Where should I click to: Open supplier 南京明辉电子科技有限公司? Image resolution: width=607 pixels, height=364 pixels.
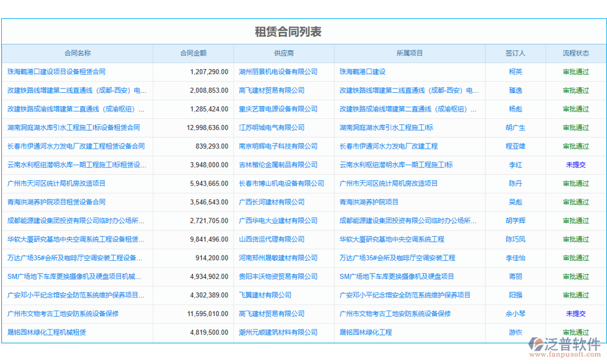(278, 146)
